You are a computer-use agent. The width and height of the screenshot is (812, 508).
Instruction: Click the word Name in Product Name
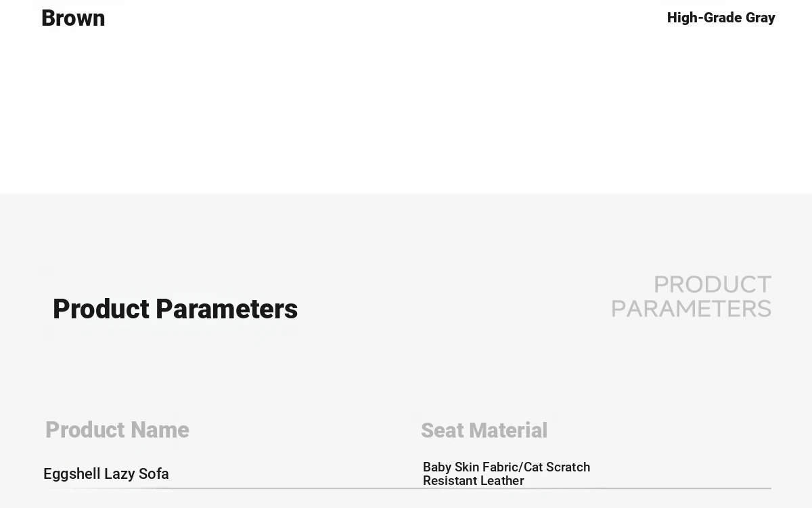(x=160, y=430)
